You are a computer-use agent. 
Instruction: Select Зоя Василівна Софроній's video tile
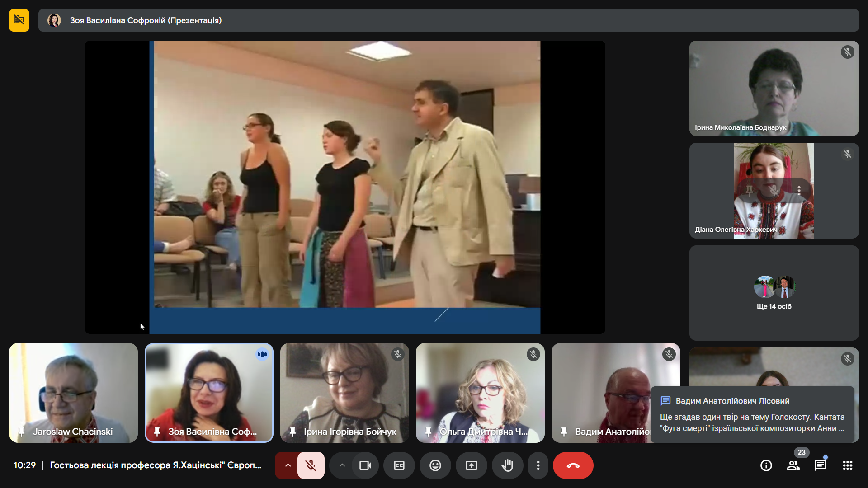pyautogui.click(x=209, y=393)
